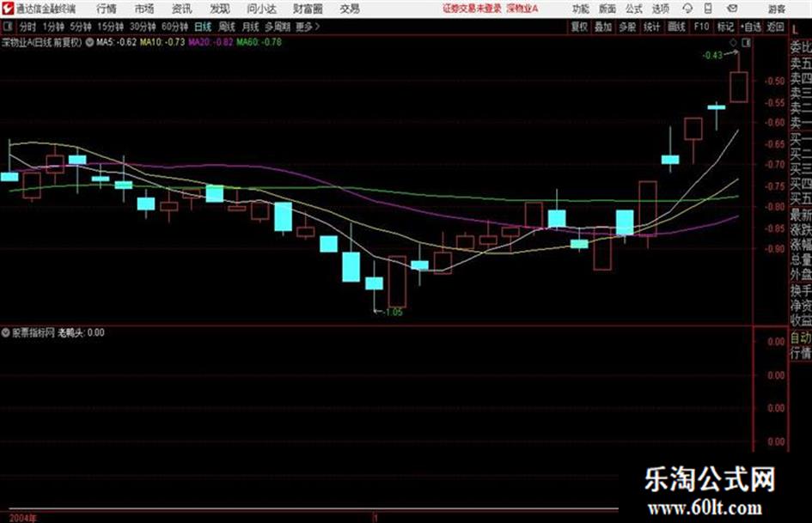The height and width of the screenshot is (523, 812).
Task: Click the 自动 label in right sidebar
Action: [x=801, y=338]
